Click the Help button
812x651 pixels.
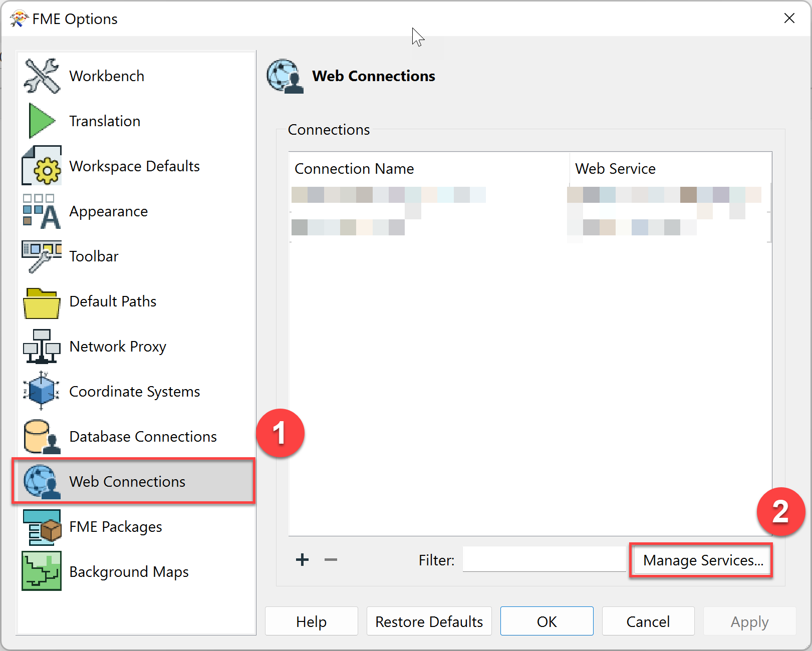click(311, 621)
